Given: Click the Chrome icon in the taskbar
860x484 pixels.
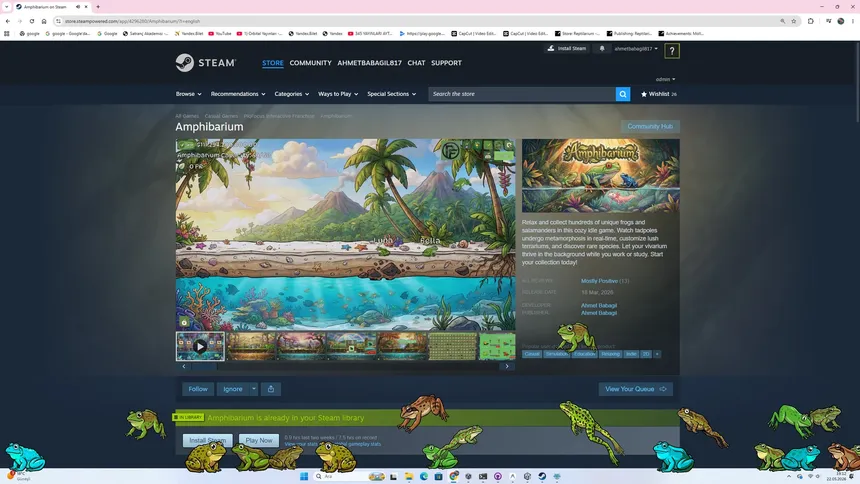Looking at the screenshot, I should click(454, 476).
